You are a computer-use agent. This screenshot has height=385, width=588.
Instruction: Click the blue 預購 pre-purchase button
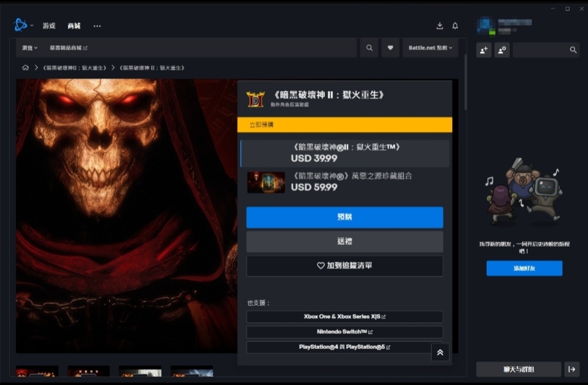(345, 217)
